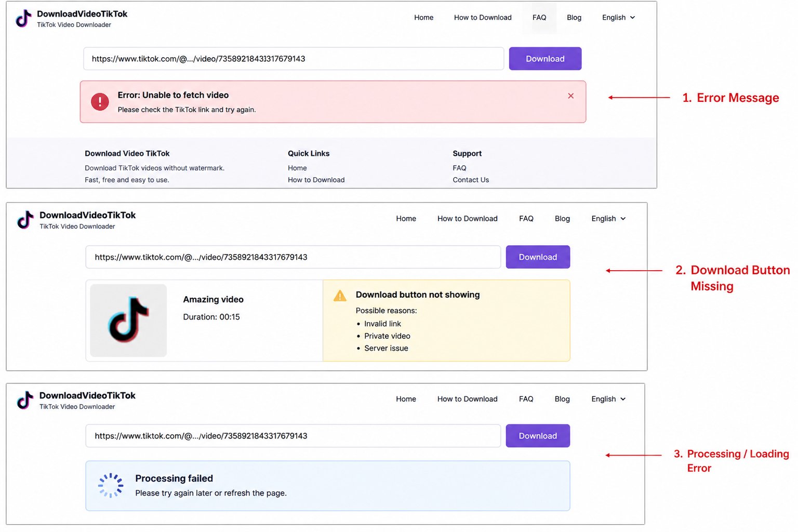Click 'Download TikTok videos without watermark.' text

[155, 168]
